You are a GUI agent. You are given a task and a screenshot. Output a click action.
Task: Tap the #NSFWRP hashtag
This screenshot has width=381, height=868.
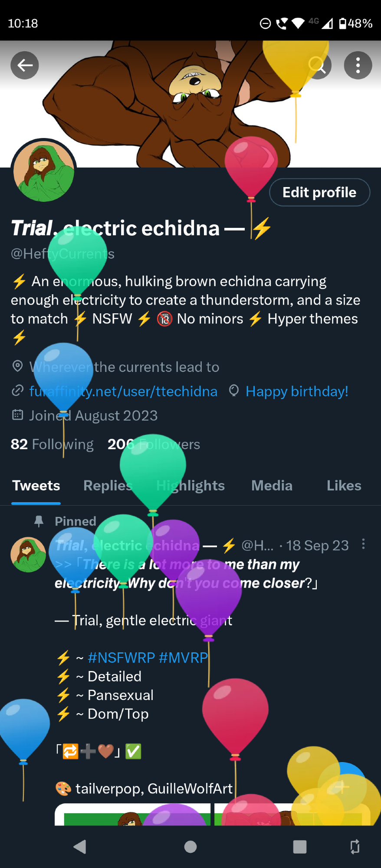click(121, 658)
